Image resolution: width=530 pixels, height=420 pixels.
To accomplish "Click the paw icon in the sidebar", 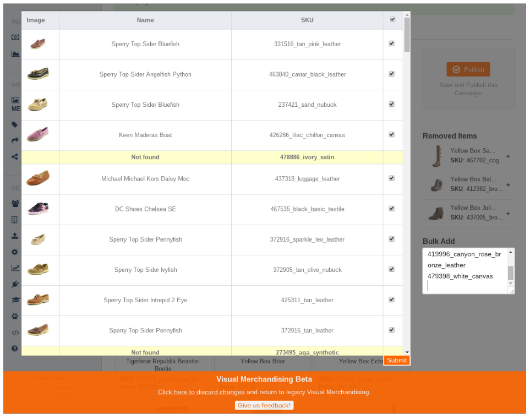I will [15, 317].
